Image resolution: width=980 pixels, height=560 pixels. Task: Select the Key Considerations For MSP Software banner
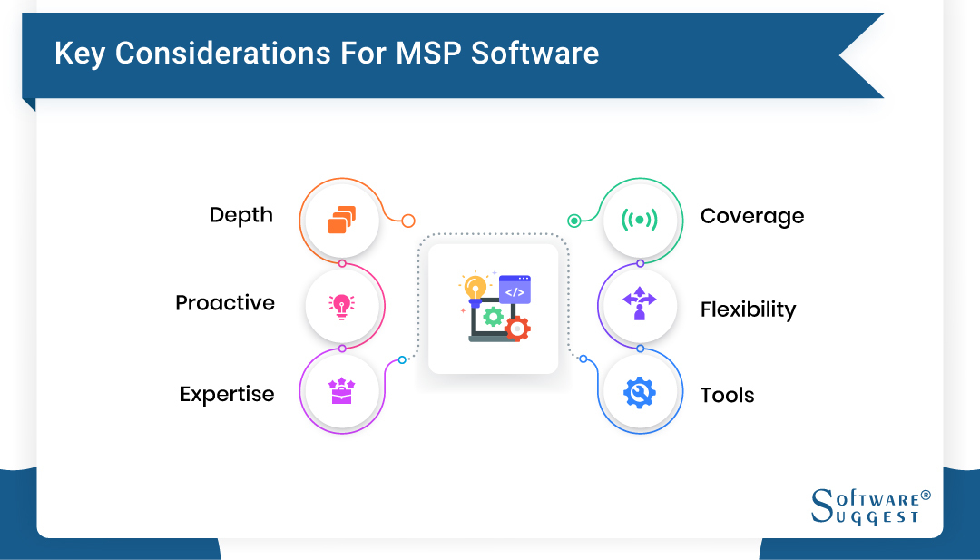tap(327, 53)
